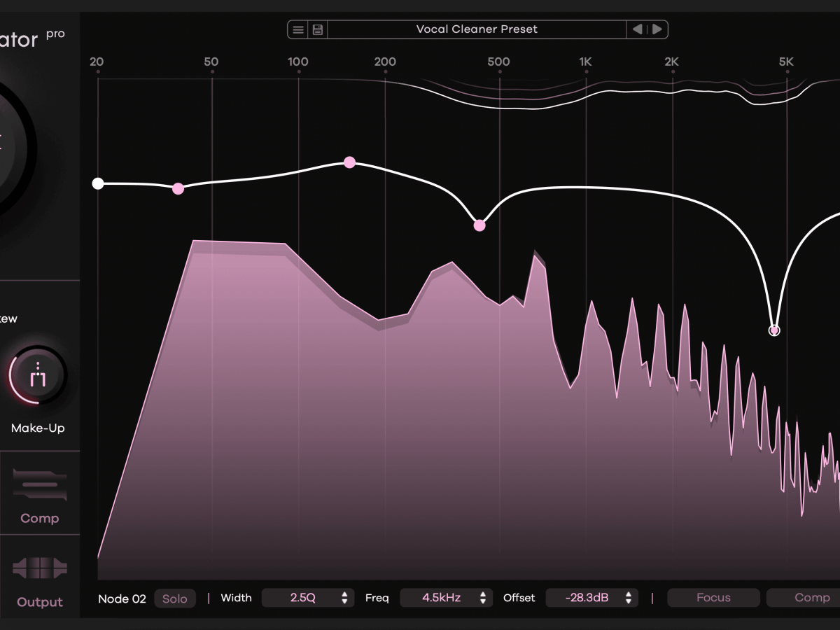The width and height of the screenshot is (840, 630).
Task: Toggle the Focus mode button
Action: click(713, 598)
